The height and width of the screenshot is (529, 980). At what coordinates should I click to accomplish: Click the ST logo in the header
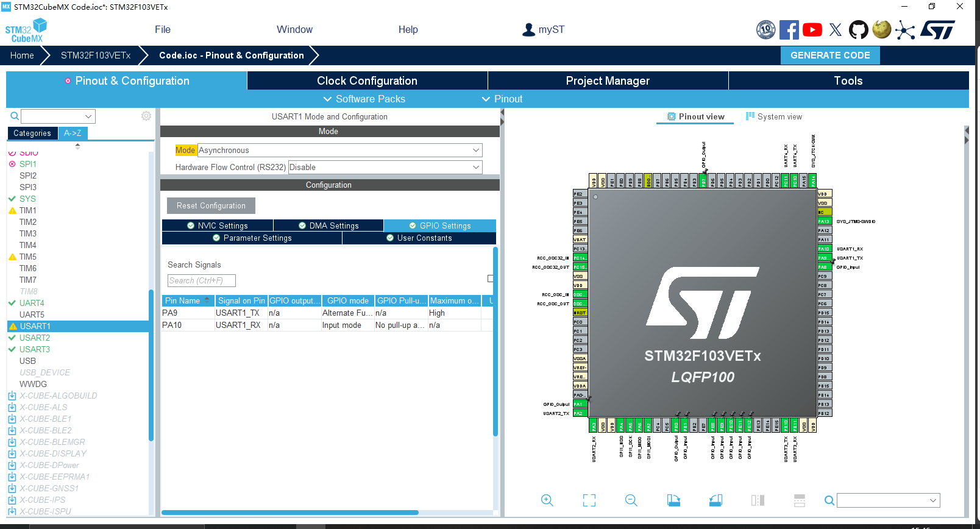coord(939,29)
